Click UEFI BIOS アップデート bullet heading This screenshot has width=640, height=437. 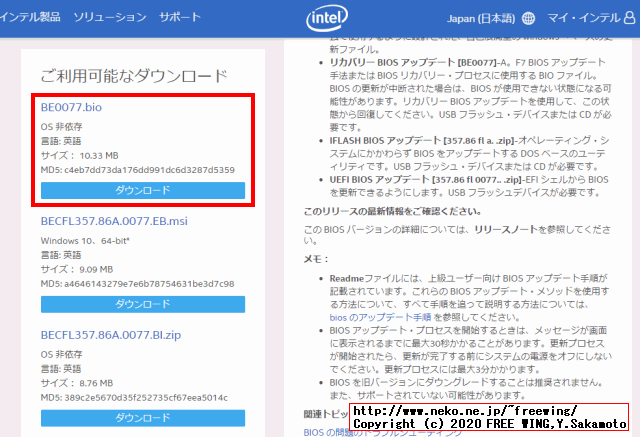(x=426, y=180)
